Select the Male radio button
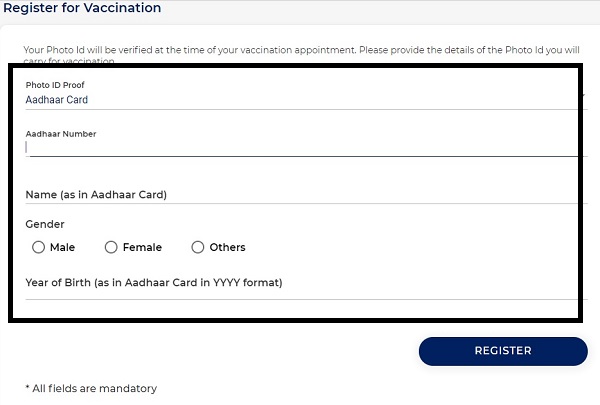The width and height of the screenshot is (600, 405). (39, 247)
